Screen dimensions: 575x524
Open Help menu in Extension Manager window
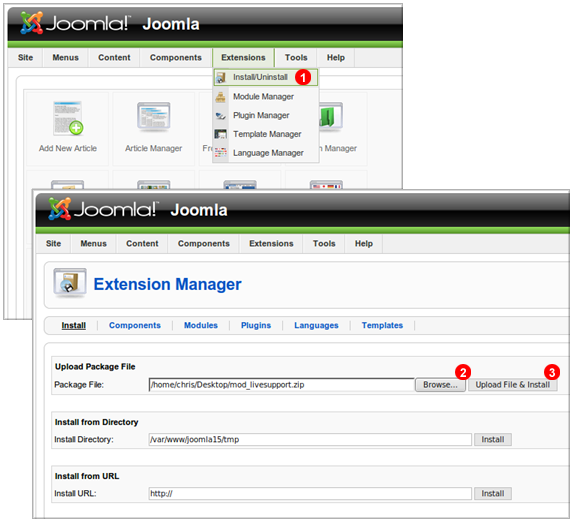pyautogui.click(x=363, y=243)
